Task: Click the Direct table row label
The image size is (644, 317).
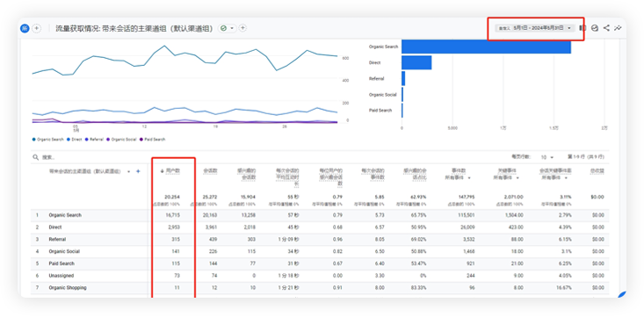Action: [55, 227]
